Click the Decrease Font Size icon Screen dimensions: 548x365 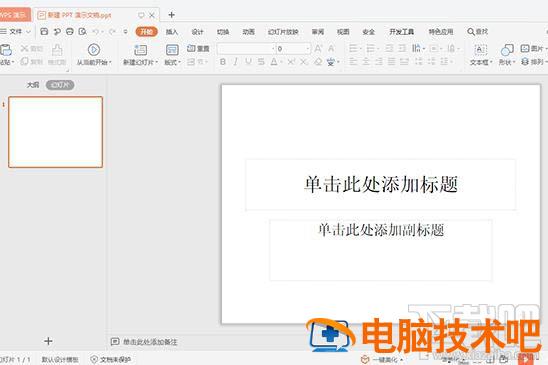[331, 49]
